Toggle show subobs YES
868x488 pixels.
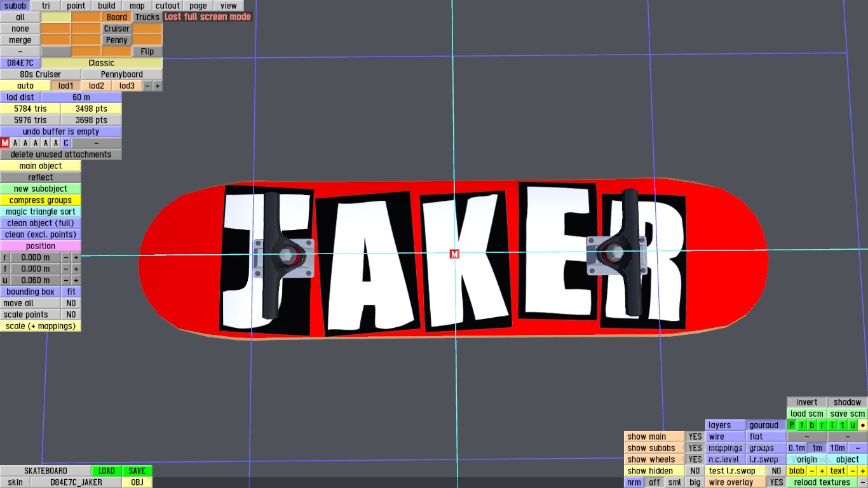(x=696, y=448)
